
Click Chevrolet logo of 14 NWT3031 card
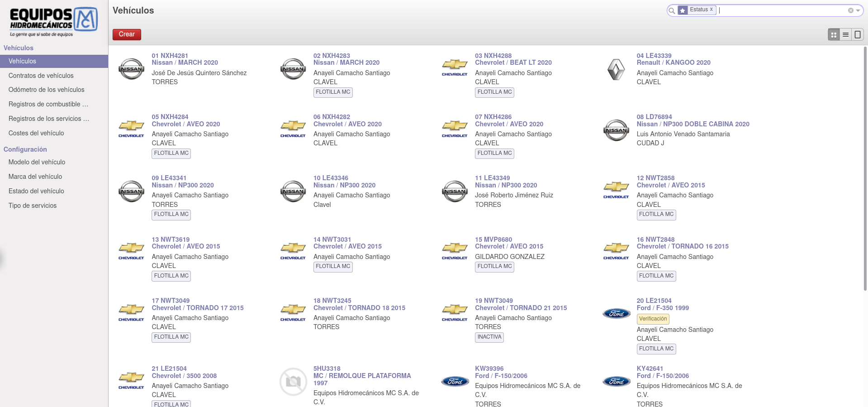click(x=293, y=251)
